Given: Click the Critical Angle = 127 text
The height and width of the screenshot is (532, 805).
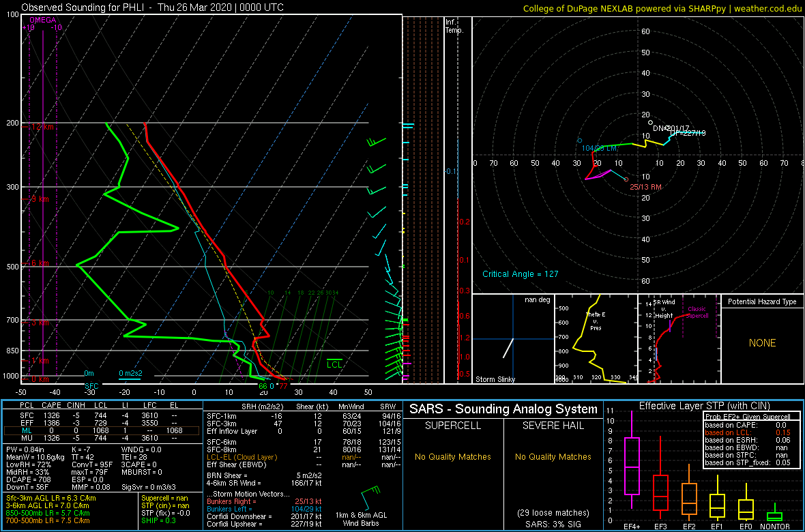Looking at the screenshot, I should (x=520, y=274).
